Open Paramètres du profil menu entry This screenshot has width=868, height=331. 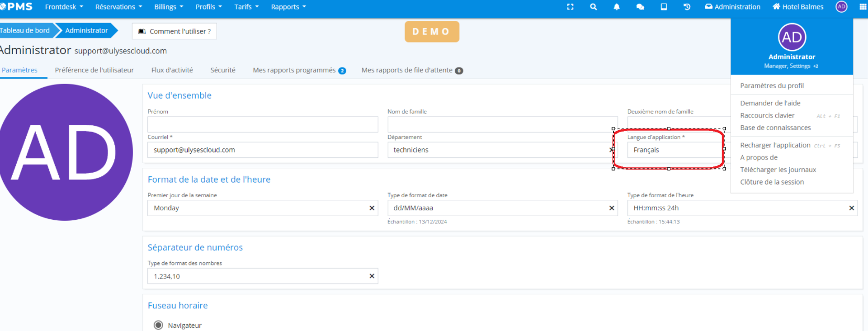pos(771,86)
